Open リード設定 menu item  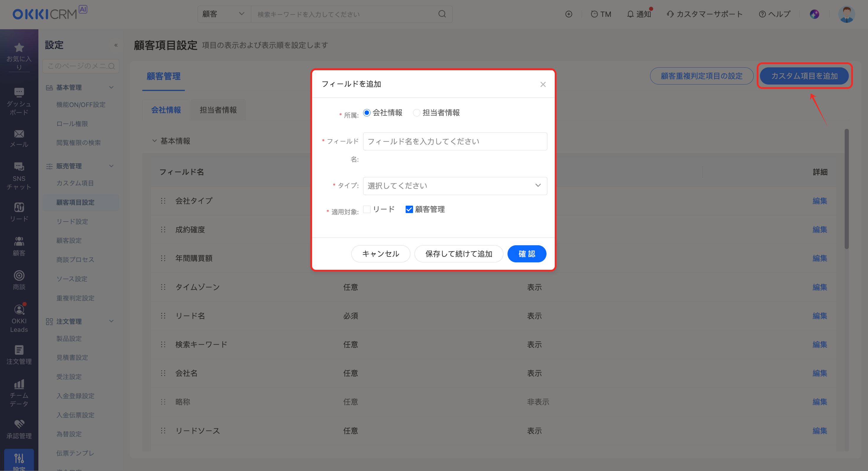[72, 222]
